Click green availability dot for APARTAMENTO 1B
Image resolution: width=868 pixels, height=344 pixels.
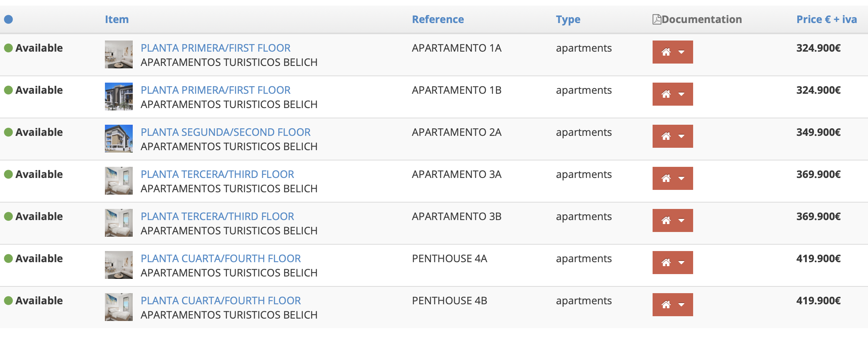(8, 90)
